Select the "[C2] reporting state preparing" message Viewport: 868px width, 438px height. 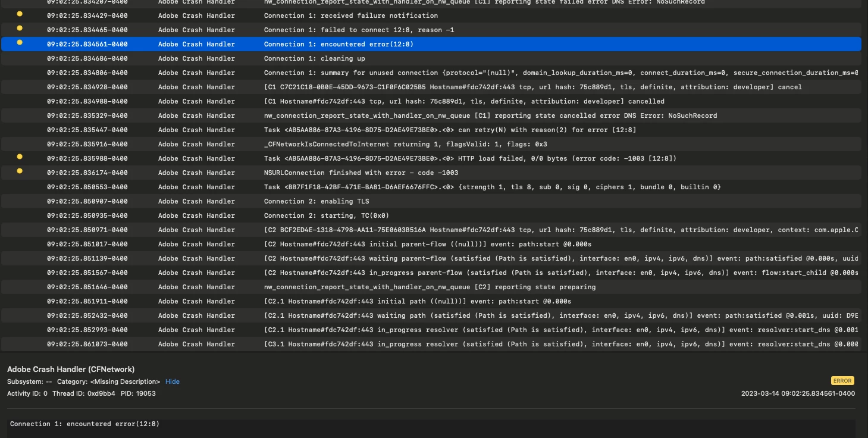tap(430, 287)
